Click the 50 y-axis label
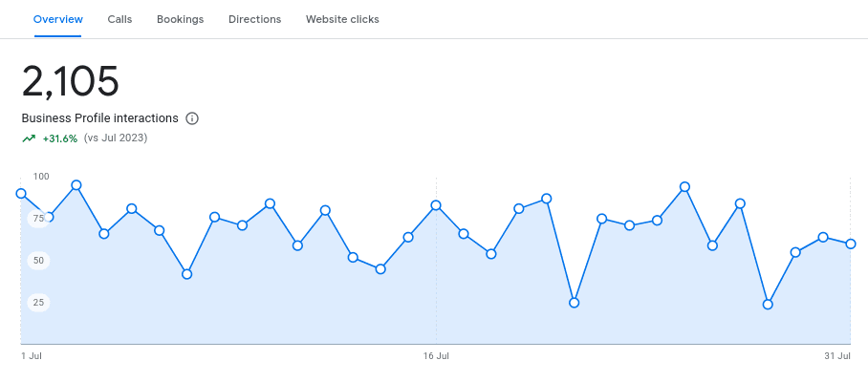Screen dimensions: 868x382 point(39,260)
